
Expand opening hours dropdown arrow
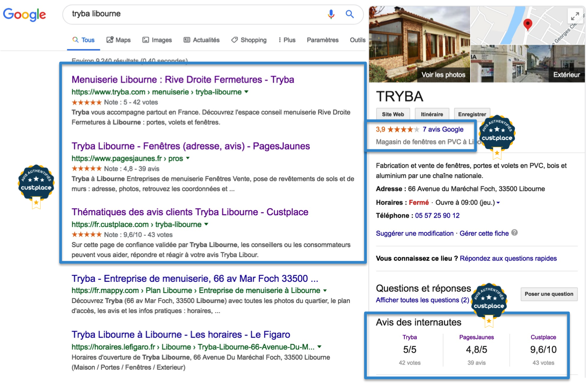click(498, 203)
